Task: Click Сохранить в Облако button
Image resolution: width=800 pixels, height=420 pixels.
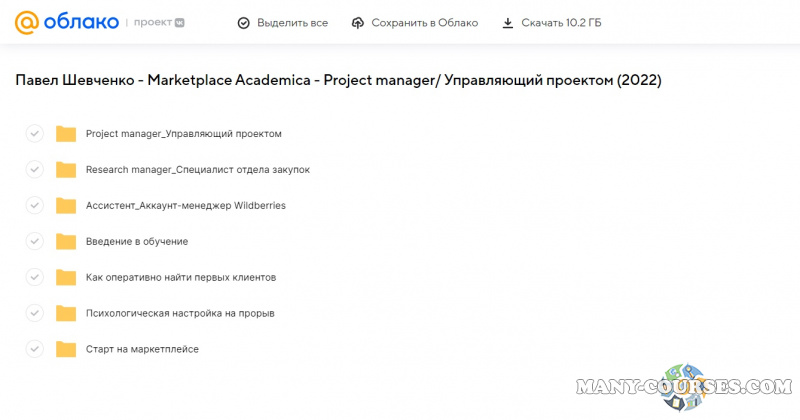Action: tap(415, 23)
